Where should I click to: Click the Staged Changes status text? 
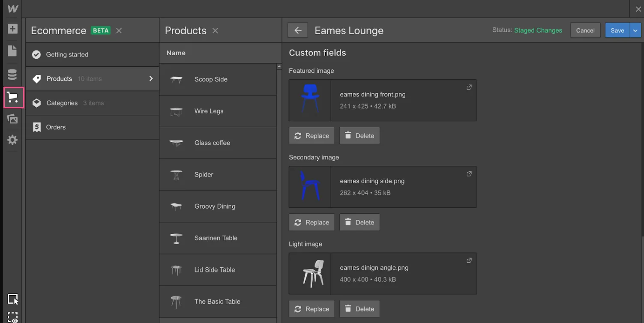point(538,30)
